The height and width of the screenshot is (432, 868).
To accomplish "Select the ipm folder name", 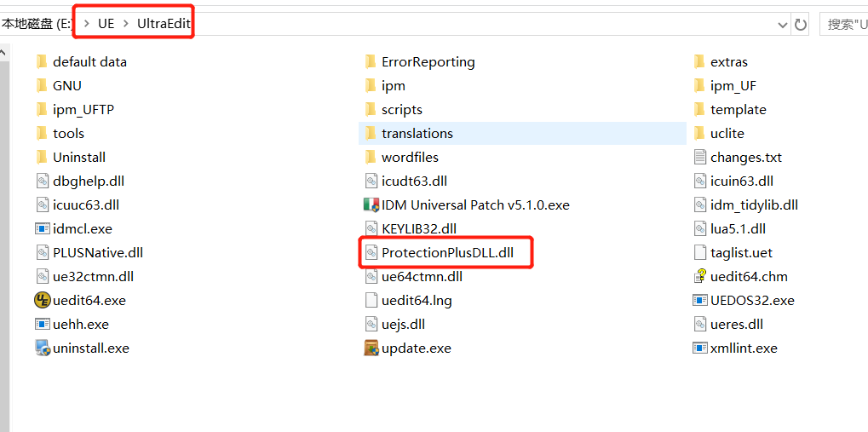I will pyautogui.click(x=394, y=86).
